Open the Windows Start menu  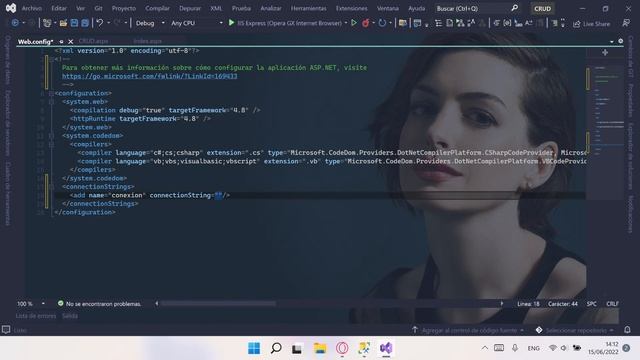tap(254, 348)
